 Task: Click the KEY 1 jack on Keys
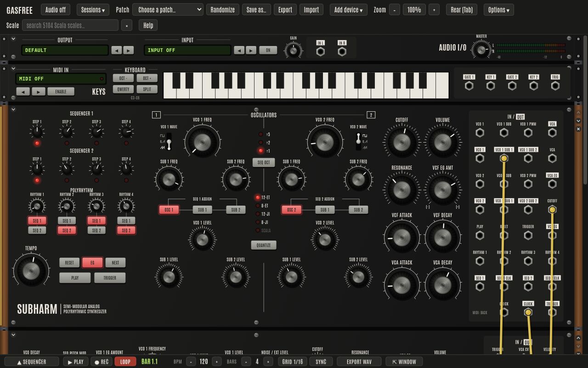point(491,86)
